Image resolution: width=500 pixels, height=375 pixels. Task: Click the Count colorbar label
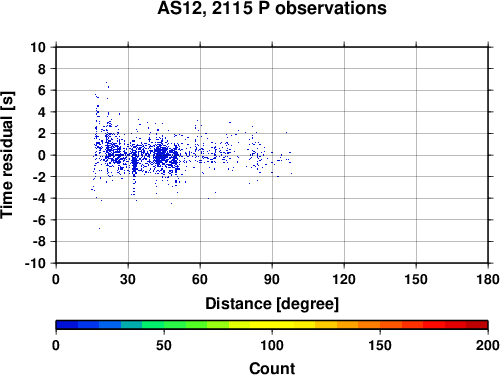(272, 368)
